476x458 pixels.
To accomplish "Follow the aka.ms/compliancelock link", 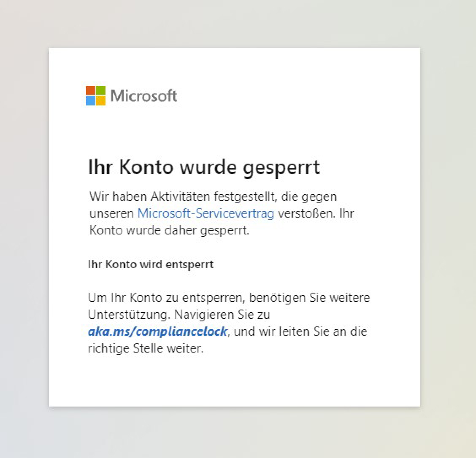I will 157,331.
